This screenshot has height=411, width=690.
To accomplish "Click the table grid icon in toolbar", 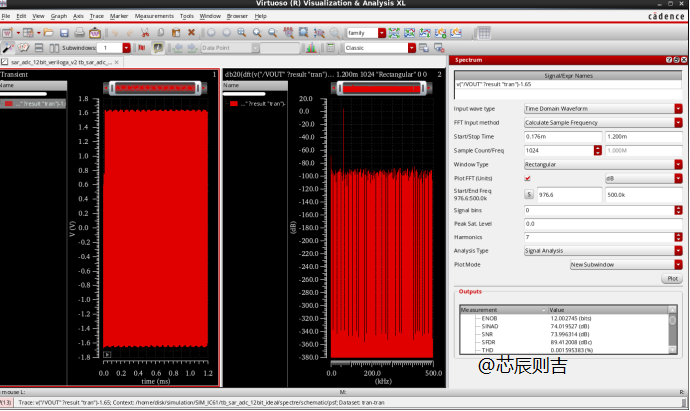I will [x=484, y=33].
